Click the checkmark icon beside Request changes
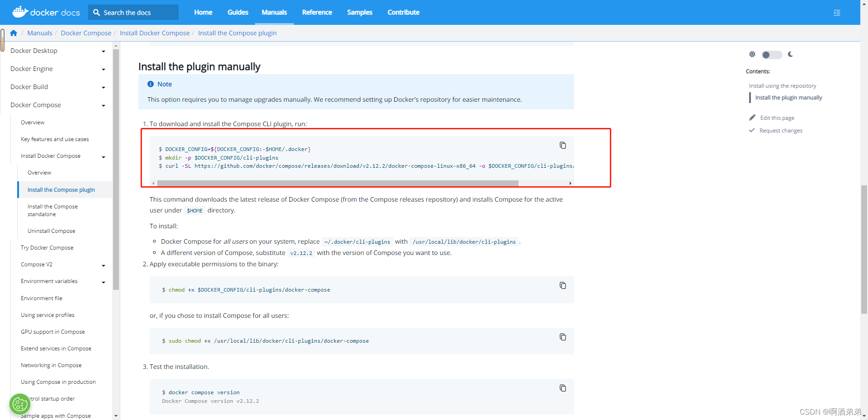The width and height of the screenshot is (868, 420). pos(752,130)
